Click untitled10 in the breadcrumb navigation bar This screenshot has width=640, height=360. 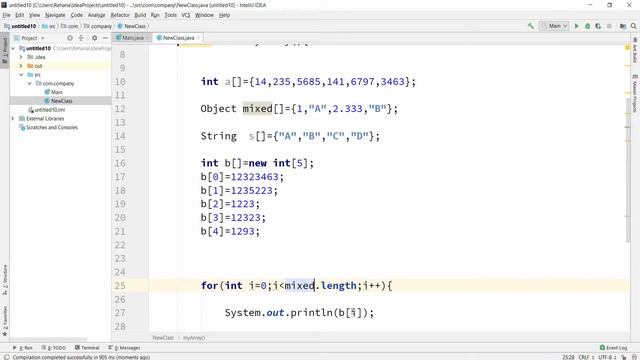(20, 26)
